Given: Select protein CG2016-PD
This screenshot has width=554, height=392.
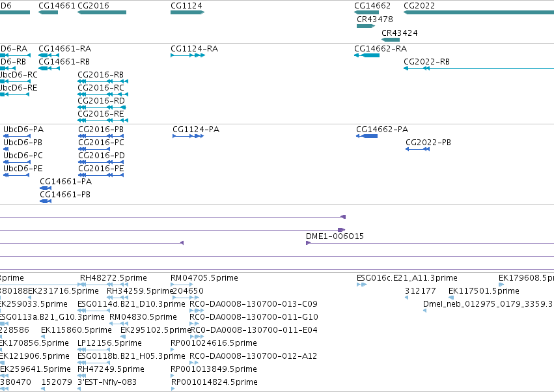Looking at the screenshot, I should pos(102,156).
